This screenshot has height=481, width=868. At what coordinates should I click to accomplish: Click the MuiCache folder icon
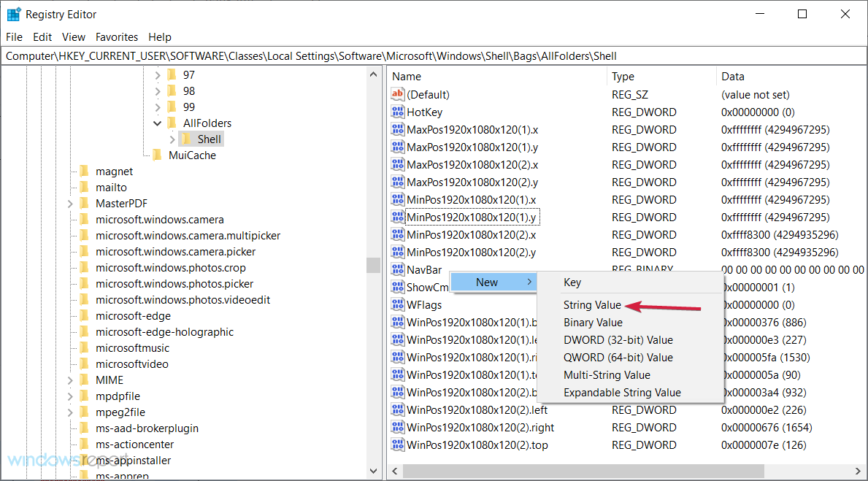pos(157,155)
